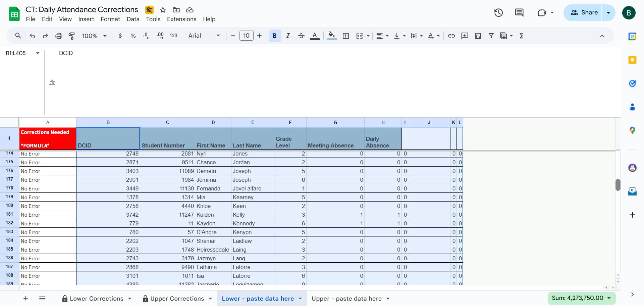Open vertical align dropdown
Screen dimensions: 644x306
[400, 36]
